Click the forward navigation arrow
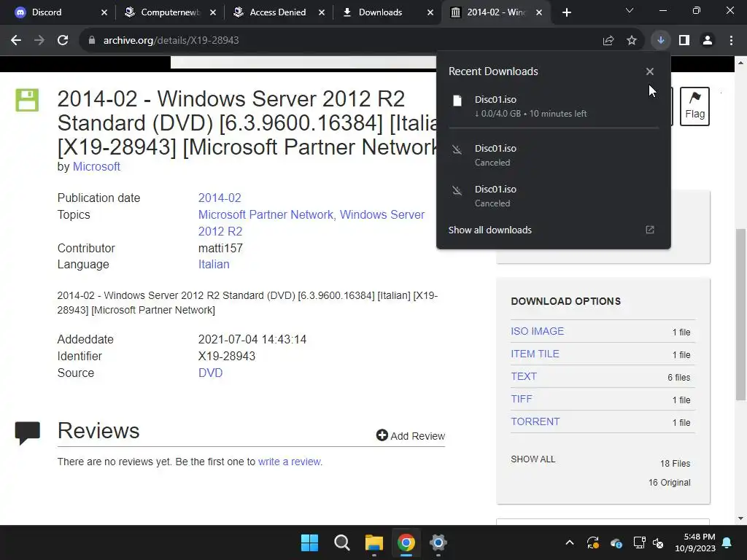Screen dimensions: 747x560 click(39, 41)
